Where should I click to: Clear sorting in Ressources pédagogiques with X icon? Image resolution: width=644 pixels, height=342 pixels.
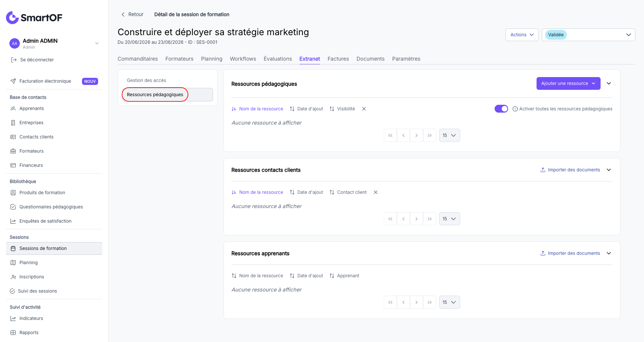(364, 109)
